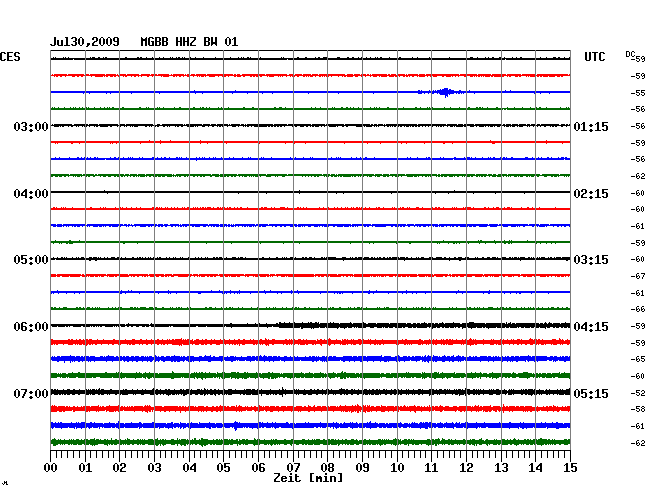Select minute label 02 on the axis
The height and width of the screenshot is (494, 650).
pos(119,468)
